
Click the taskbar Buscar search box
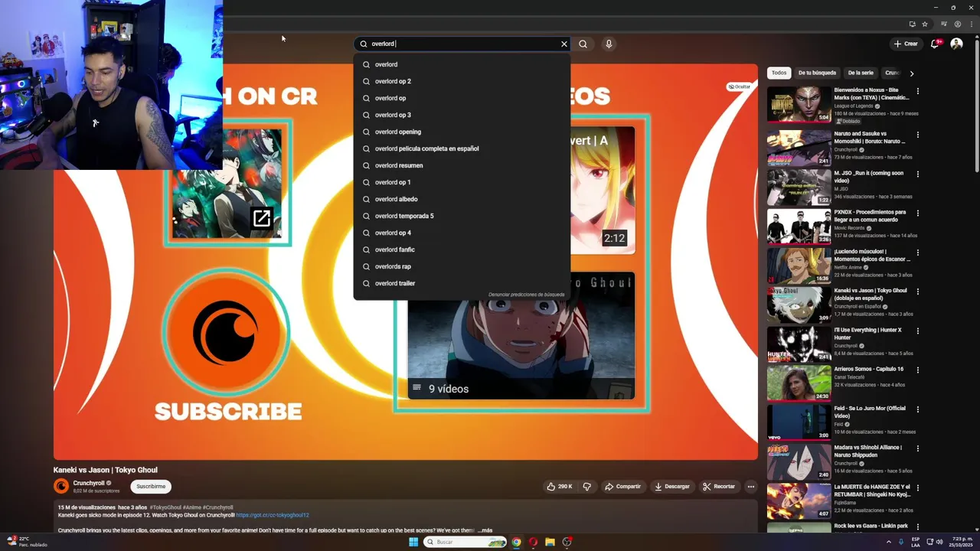point(465,542)
